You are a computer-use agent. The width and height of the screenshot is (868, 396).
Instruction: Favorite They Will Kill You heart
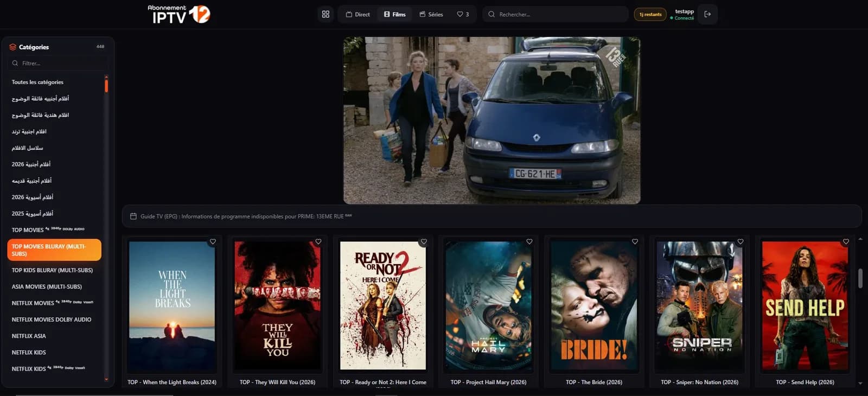pyautogui.click(x=318, y=242)
